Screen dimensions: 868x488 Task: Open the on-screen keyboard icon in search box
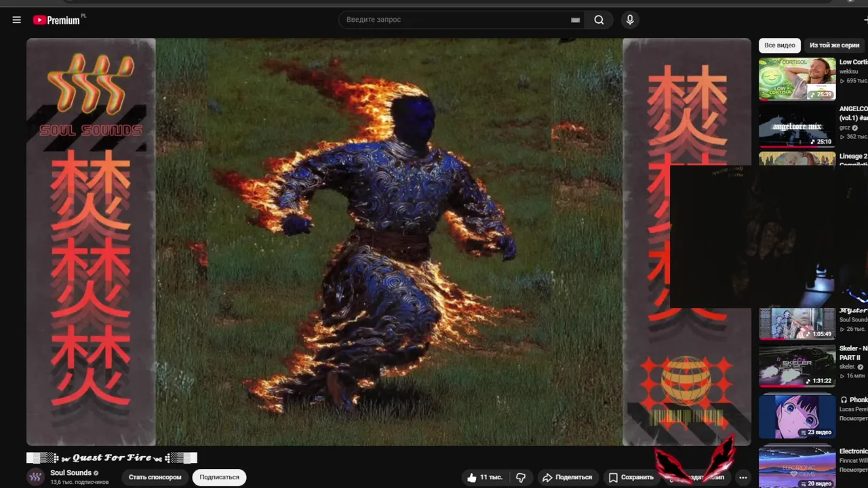coord(575,20)
